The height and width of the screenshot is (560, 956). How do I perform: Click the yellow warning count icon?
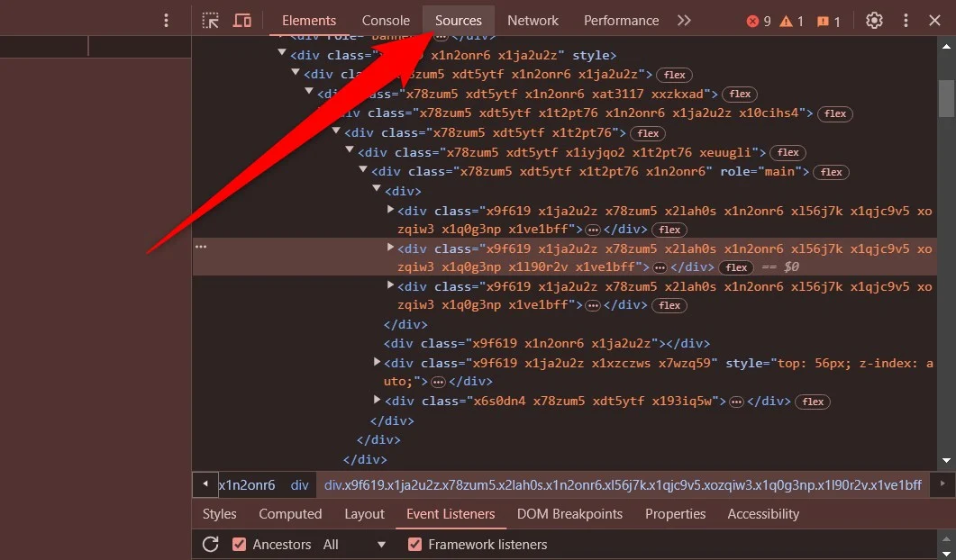(x=786, y=21)
